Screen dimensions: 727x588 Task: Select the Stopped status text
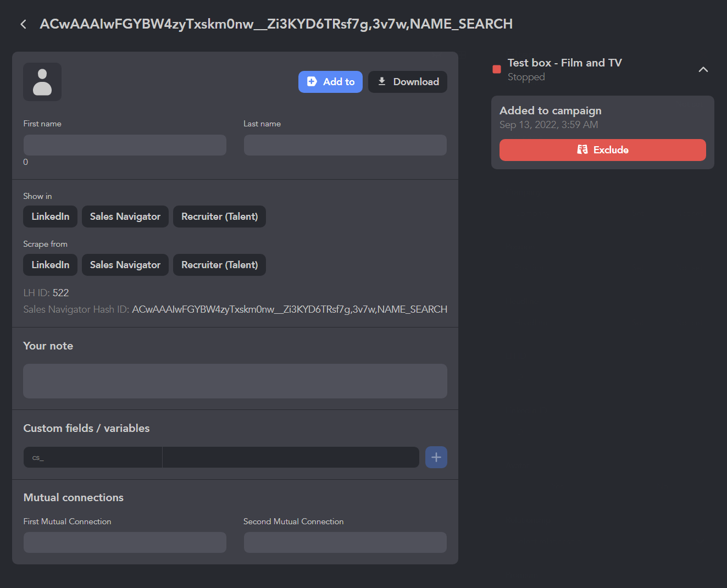click(526, 77)
